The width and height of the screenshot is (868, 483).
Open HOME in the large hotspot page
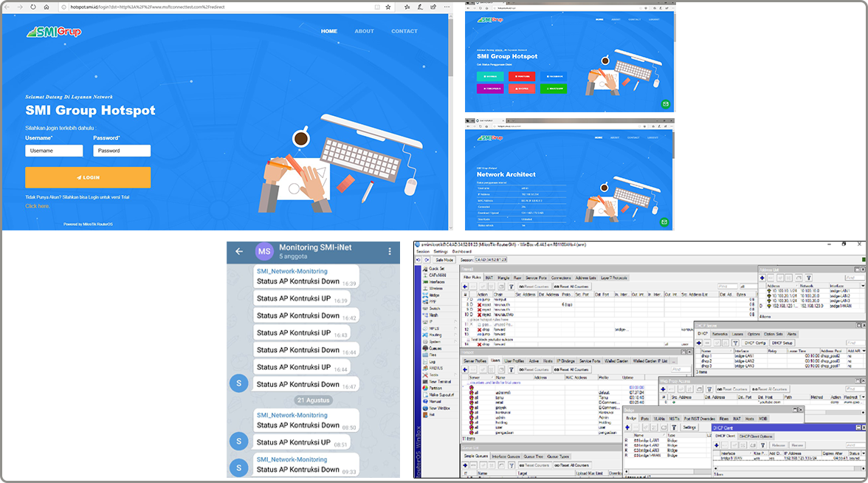coord(329,31)
